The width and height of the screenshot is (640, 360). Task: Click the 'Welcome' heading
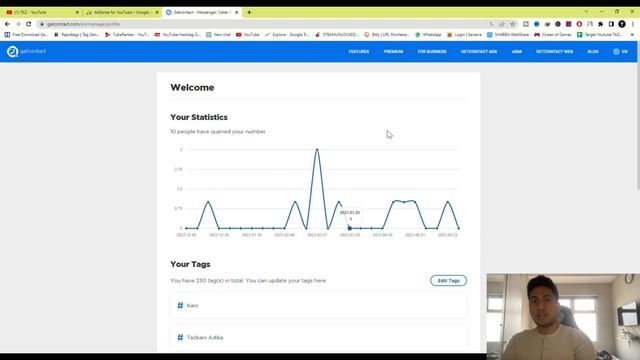[192, 87]
